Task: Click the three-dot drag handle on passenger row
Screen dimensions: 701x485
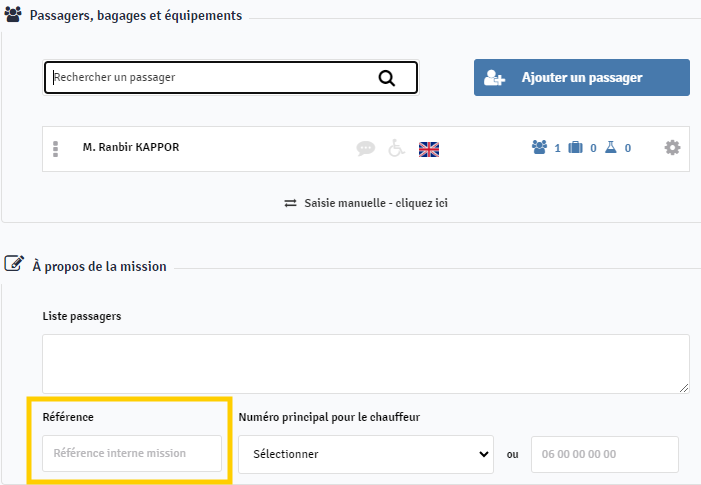Action: (x=56, y=148)
